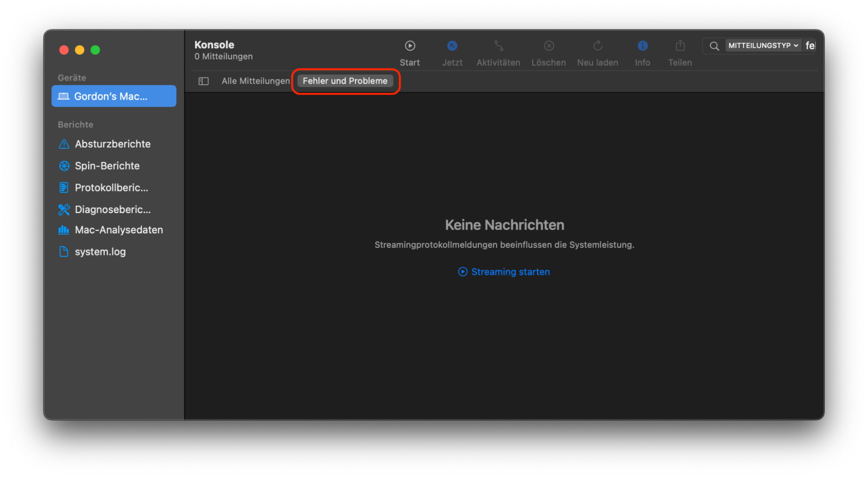Open the Info panel icon
868x478 pixels.
pos(642,46)
